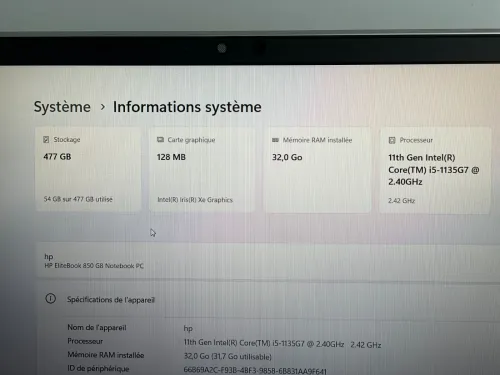Open the Processeur card
This screenshot has height=375, width=500.
point(435,170)
